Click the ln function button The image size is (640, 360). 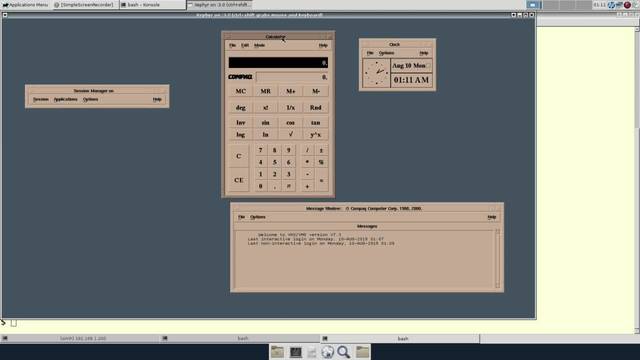click(x=266, y=134)
